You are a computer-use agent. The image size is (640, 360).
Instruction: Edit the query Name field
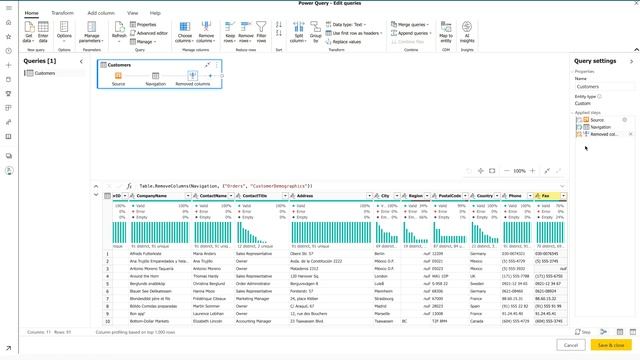[x=604, y=87]
